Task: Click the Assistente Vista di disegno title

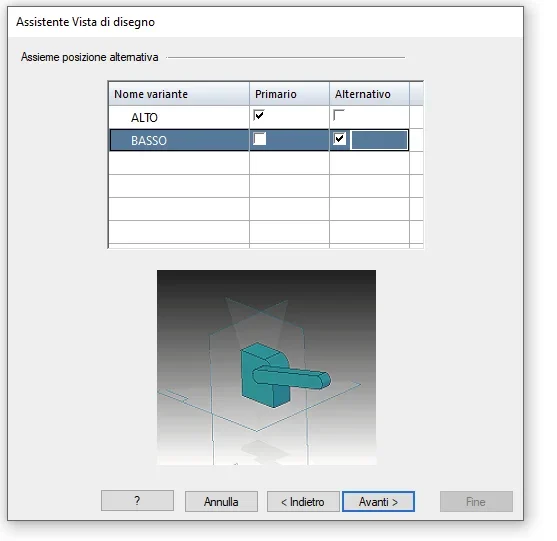Action: 86,22
